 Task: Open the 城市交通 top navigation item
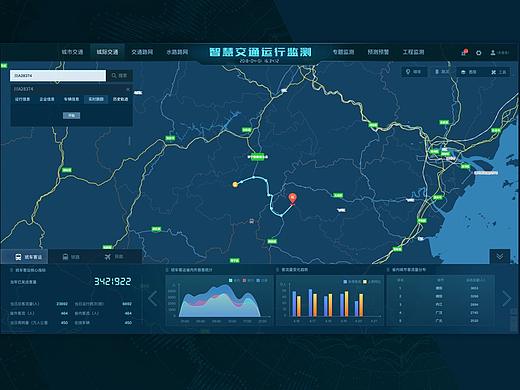click(72, 52)
